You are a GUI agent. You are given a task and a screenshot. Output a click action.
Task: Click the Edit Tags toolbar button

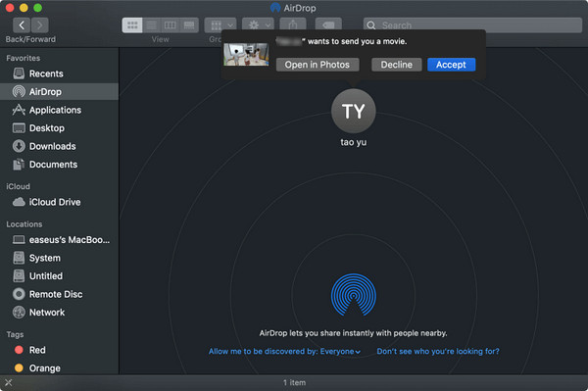pyautogui.click(x=328, y=25)
